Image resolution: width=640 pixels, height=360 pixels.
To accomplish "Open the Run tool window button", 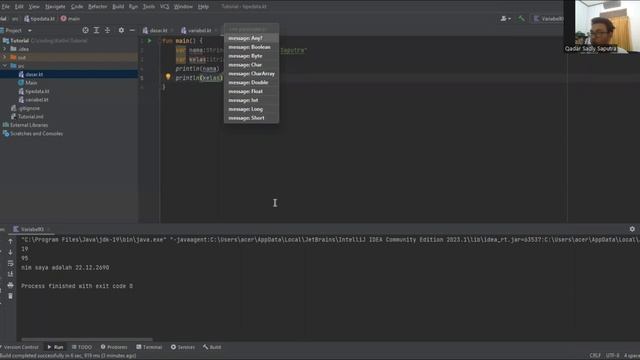I will click(x=56, y=347).
